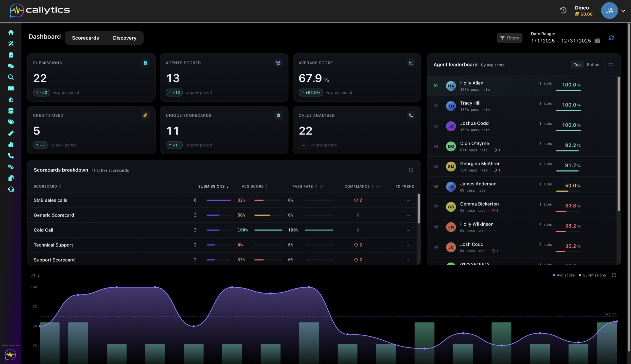Open the Filters button

(509, 38)
